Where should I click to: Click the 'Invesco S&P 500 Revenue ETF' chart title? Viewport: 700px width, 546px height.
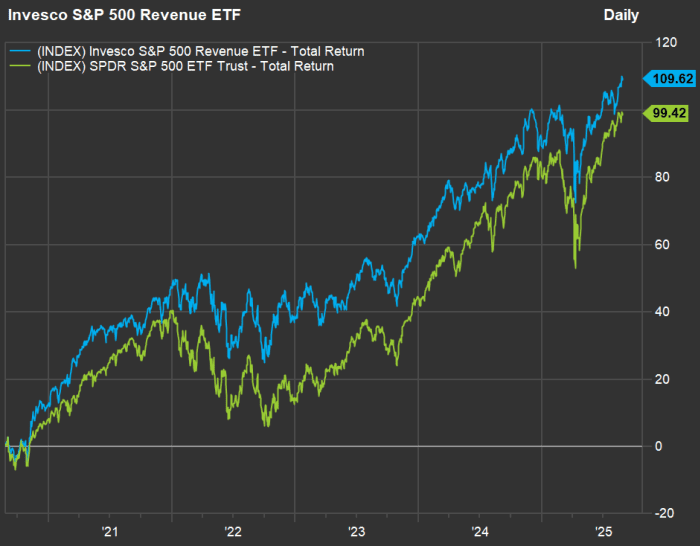[124, 15]
